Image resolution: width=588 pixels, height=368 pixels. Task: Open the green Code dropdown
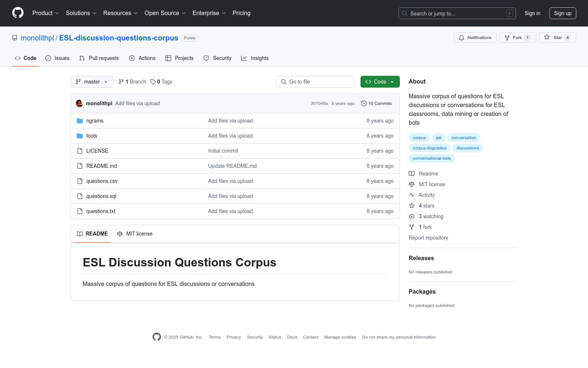coord(380,82)
